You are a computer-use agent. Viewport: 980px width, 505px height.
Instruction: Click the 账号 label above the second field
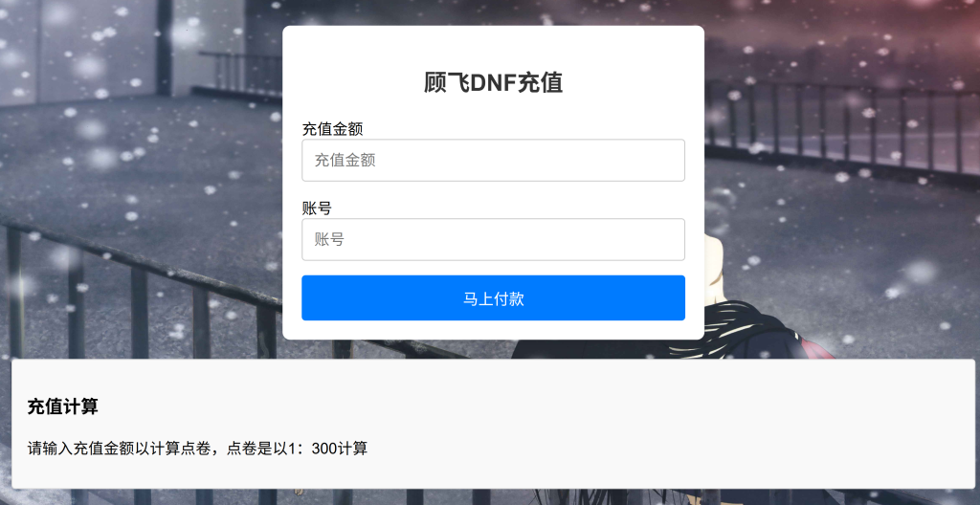tap(317, 209)
